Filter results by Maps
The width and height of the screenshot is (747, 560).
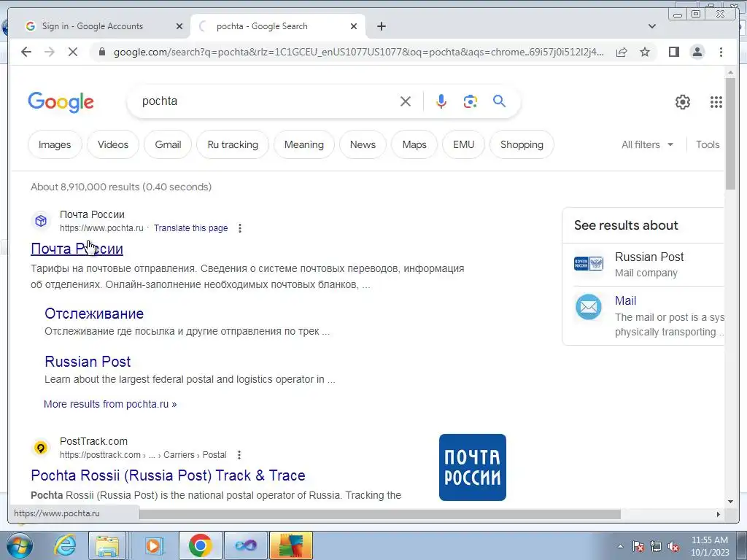[414, 144]
